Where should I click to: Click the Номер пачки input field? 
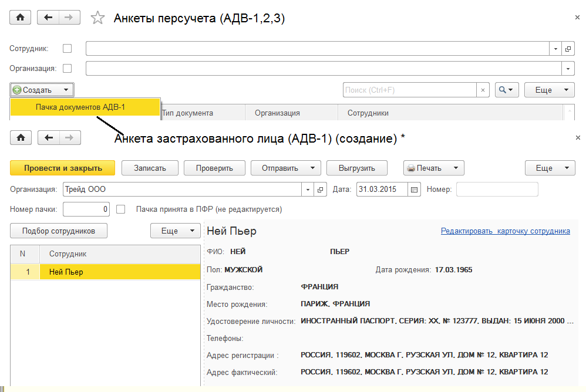tap(86, 209)
